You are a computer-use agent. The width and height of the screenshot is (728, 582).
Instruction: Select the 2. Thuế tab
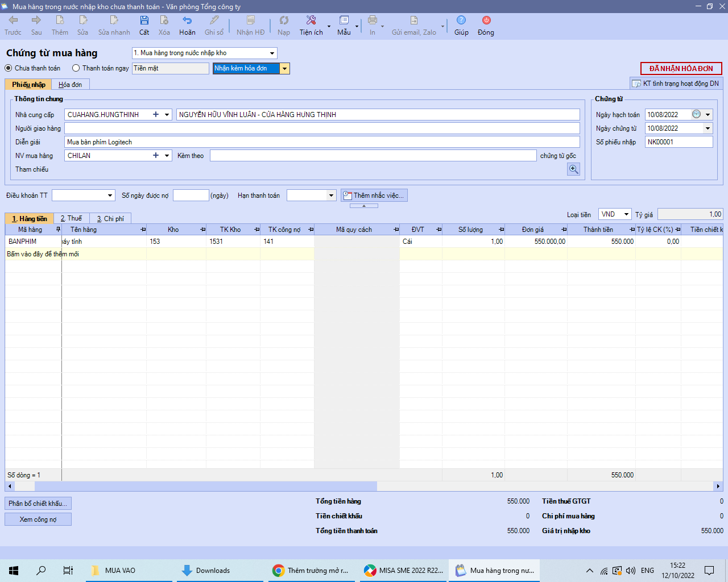71,218
